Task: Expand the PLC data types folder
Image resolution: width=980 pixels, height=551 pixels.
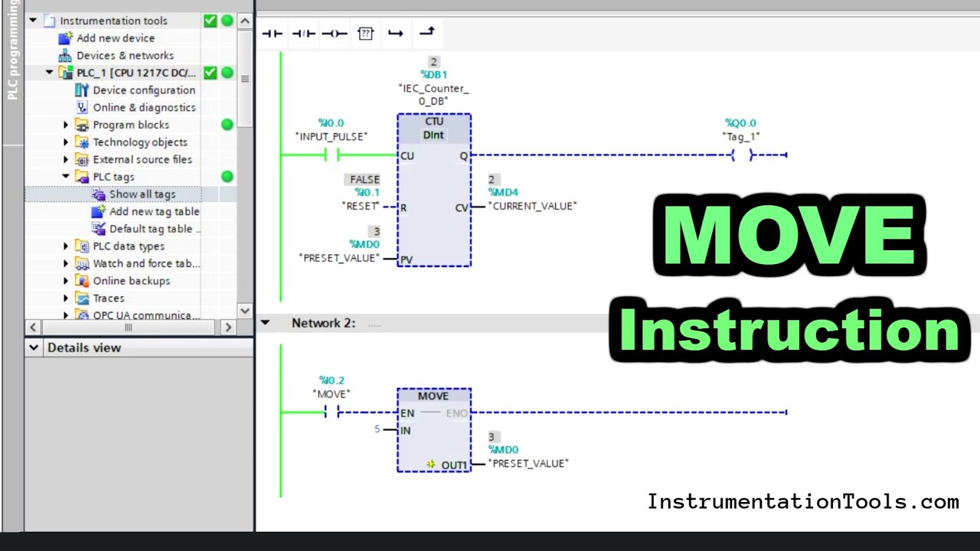Action: [x=65, y=246]
